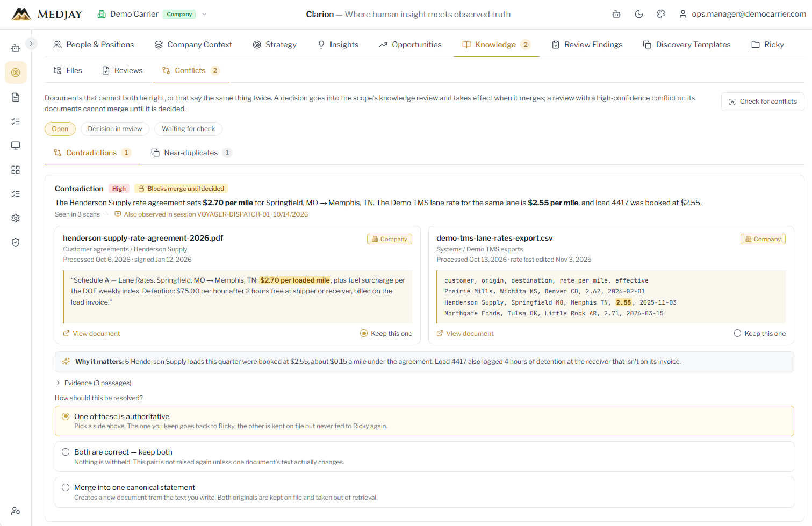The image size is (812, 526).
Task: Open the Review Findings tab
Action: pyautogui.click(x=587, y=45)
